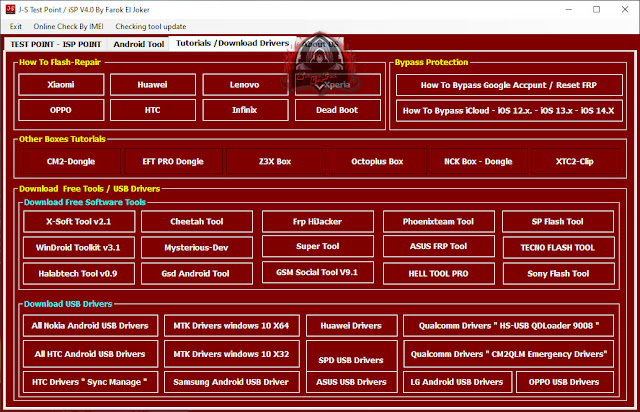Open CM2-Dongle tutorial
This screenshot has height=412, width=640.
tap(71, 161)
